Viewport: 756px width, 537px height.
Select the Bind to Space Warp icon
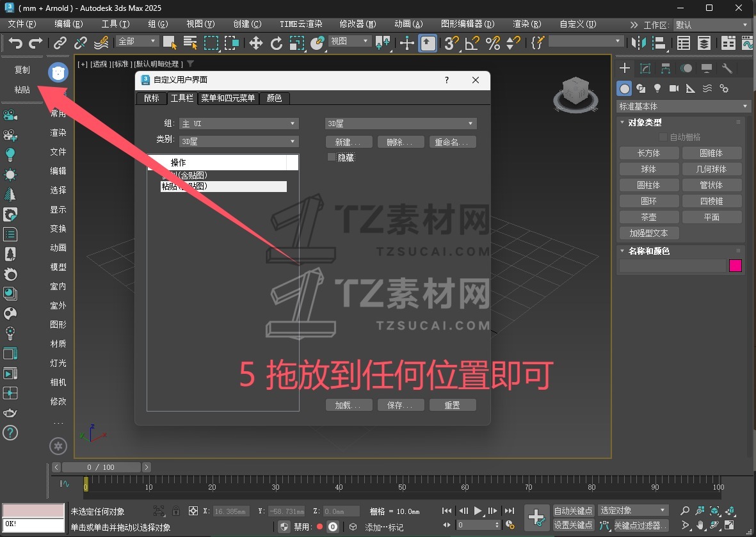101,44
